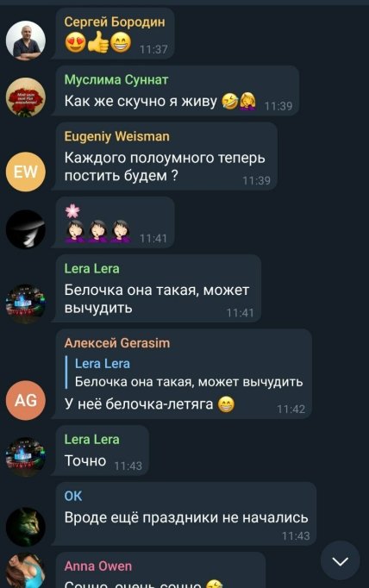This screenshot has width=369, height=588.
Task: Open the quoted Lera Lera reply preview
Action: point(184,372)
